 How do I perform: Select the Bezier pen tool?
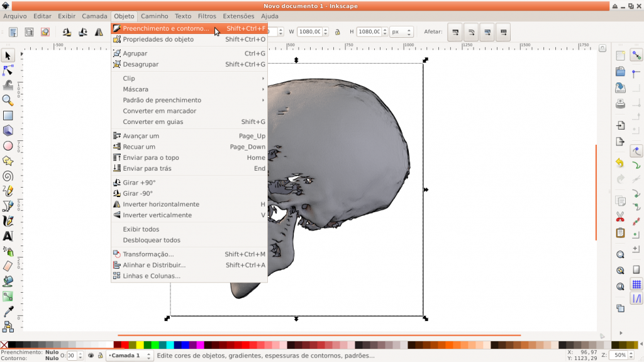pyautogui.click(x=8, y=206)
